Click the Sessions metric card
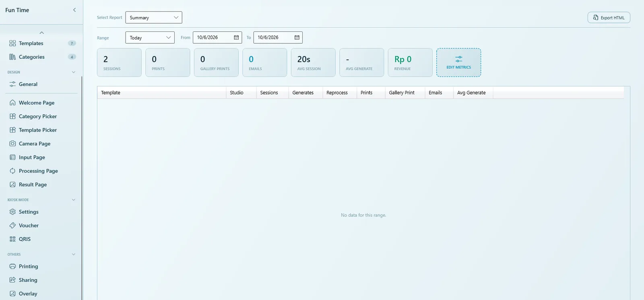The image size is (644, 300). pos(119,62)
